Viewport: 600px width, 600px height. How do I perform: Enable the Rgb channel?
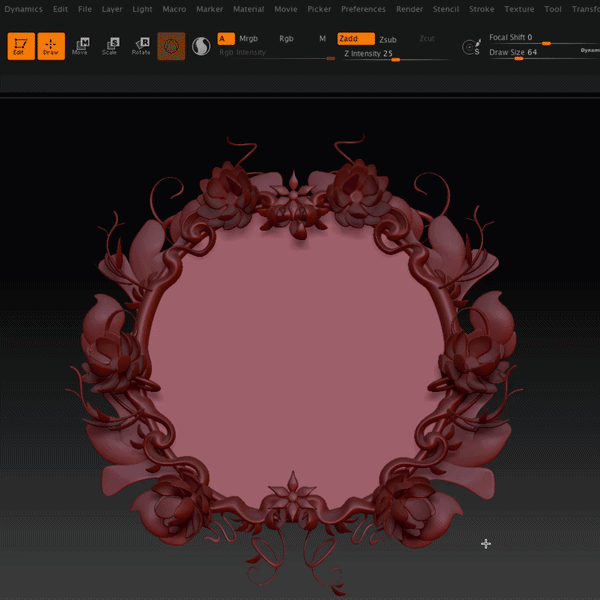[x=286, y=39]
